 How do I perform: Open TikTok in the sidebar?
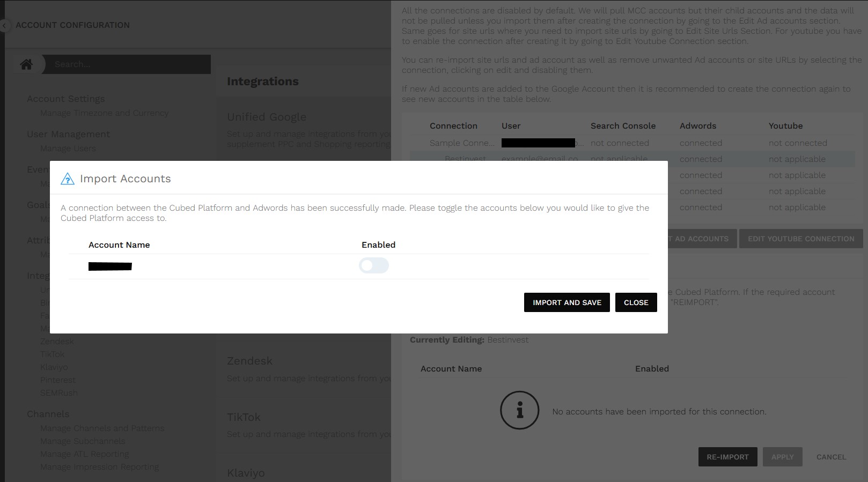tap(53, 354)
